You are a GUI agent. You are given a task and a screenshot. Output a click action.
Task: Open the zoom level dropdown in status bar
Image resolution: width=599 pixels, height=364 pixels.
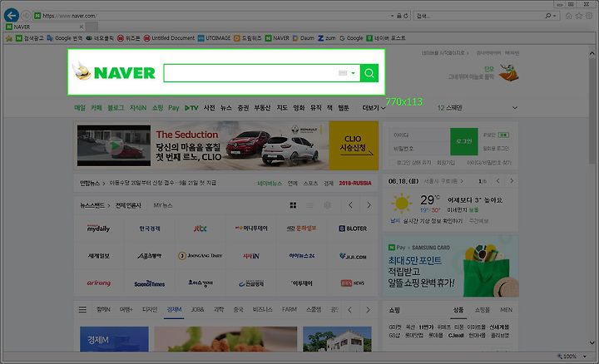click(585, 357)
